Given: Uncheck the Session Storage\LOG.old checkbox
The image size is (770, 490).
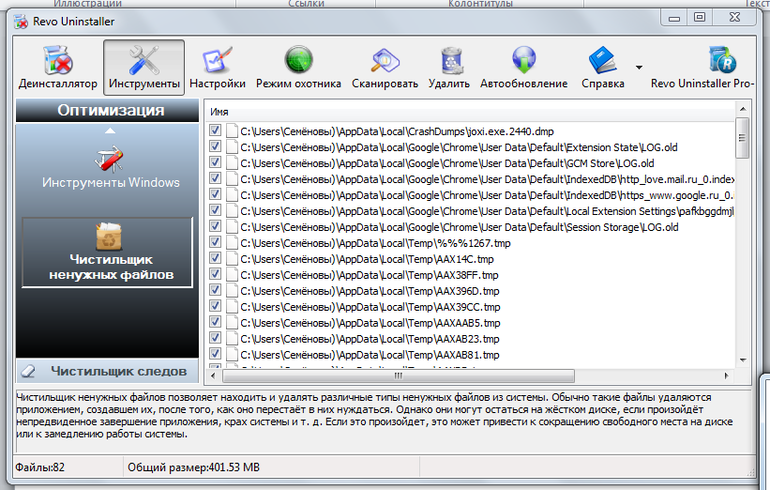Looking at the screenshot, I should click(x=215, y=226).
